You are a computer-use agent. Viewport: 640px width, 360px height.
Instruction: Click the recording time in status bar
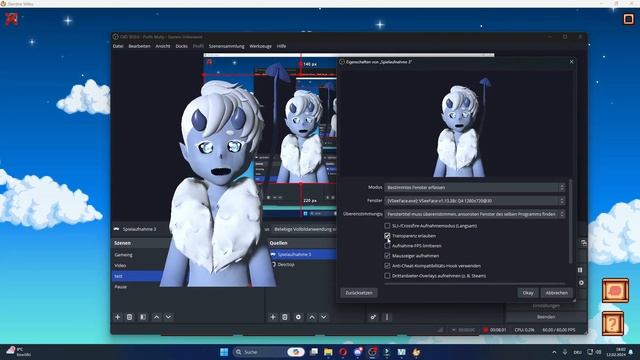(x=498, y=330)
